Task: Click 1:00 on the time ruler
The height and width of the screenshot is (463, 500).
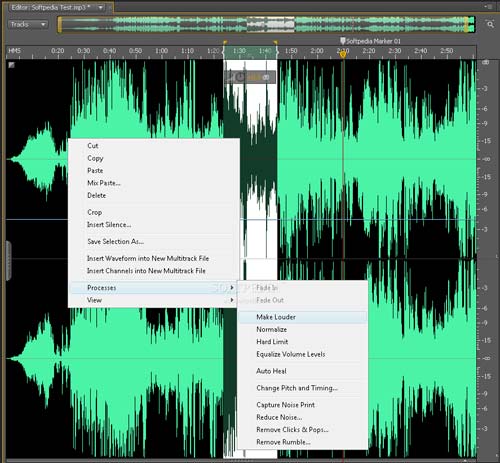Action: pos(161,51)
